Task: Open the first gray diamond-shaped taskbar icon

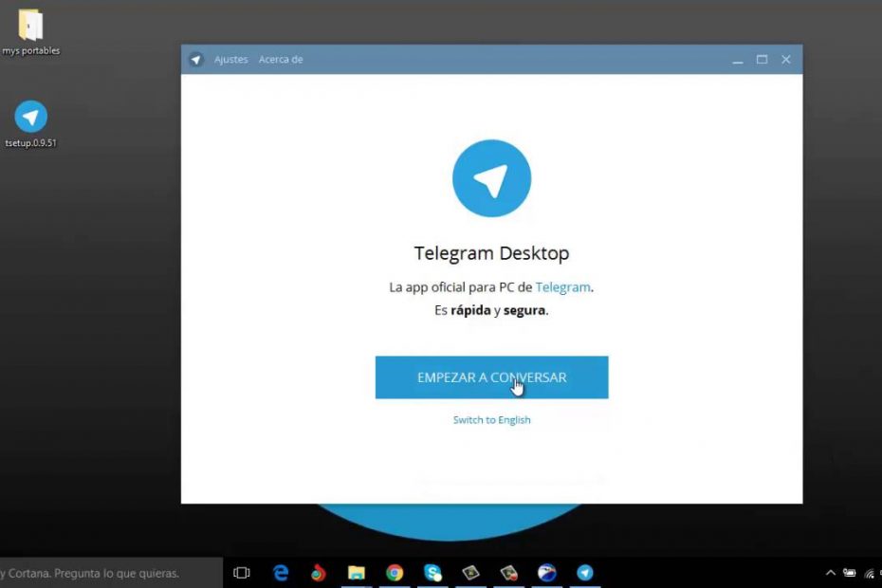Action: click(470, 573)
